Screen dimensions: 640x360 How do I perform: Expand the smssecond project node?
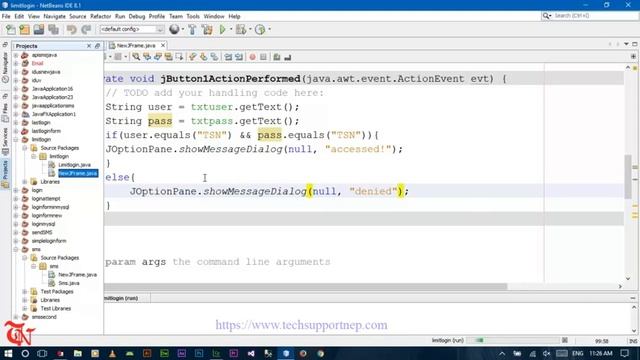click(x=16, y=317)
